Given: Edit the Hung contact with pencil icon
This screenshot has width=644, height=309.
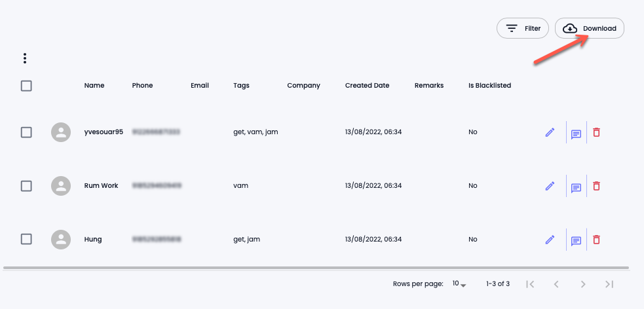Looking at the screenshot, I should [550, 239].
